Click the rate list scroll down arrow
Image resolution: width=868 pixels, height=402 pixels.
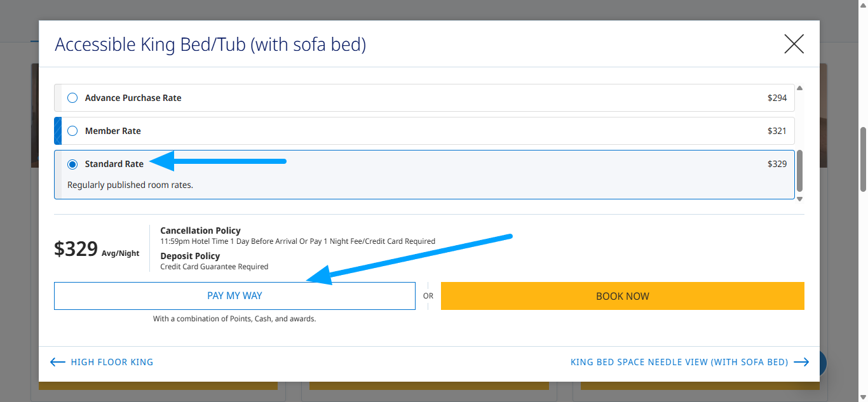(x=800, y=199)
